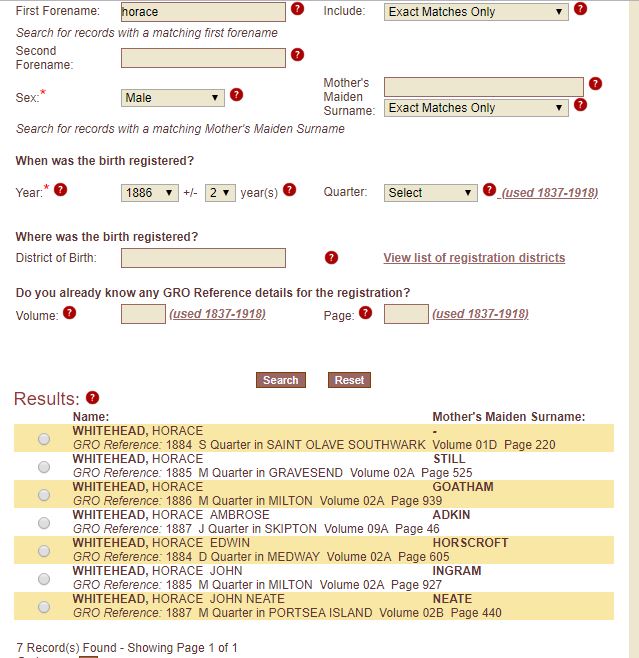Select Whitehead Horace Gravesend record radio

point(44,467)
